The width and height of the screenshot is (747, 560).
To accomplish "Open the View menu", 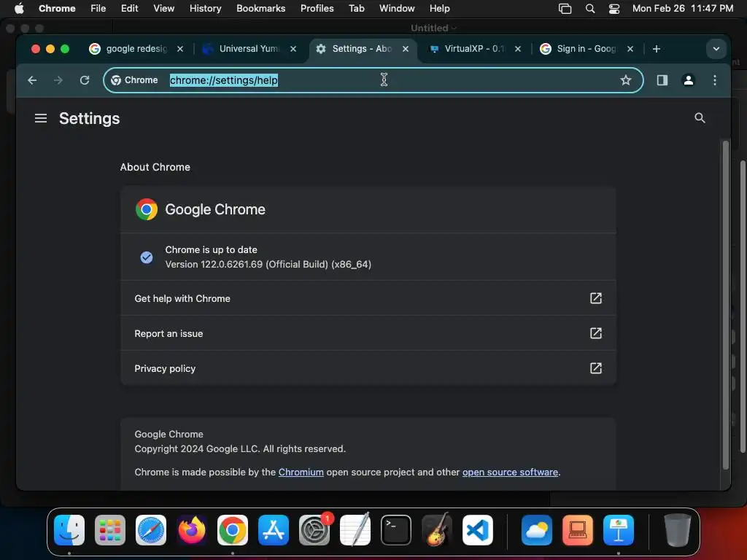I will [163, 8].
